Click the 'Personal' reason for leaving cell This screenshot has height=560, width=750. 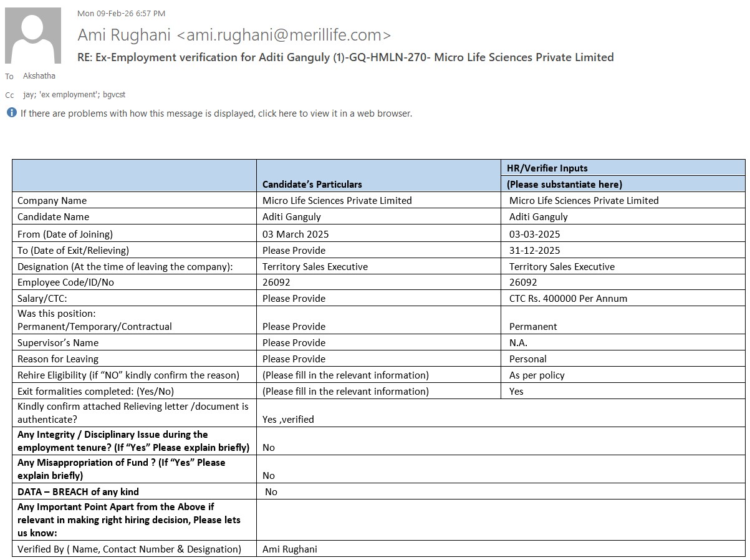527,359
